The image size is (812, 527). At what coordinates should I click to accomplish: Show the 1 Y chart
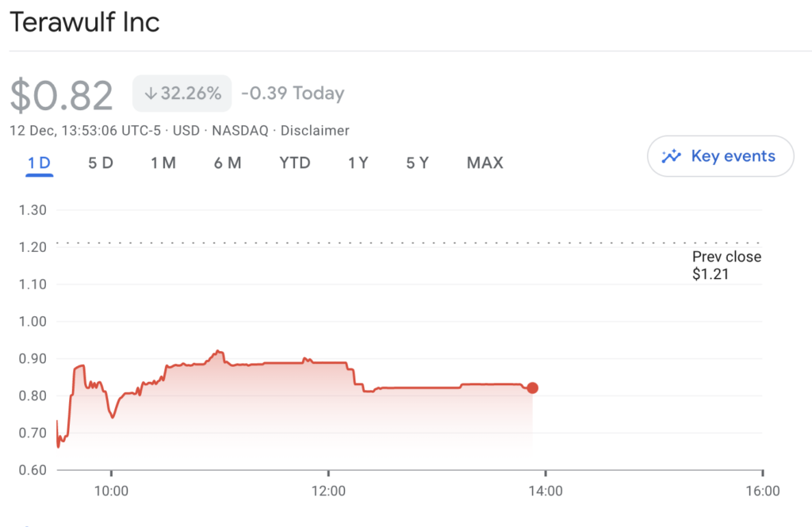click(358, 163)
